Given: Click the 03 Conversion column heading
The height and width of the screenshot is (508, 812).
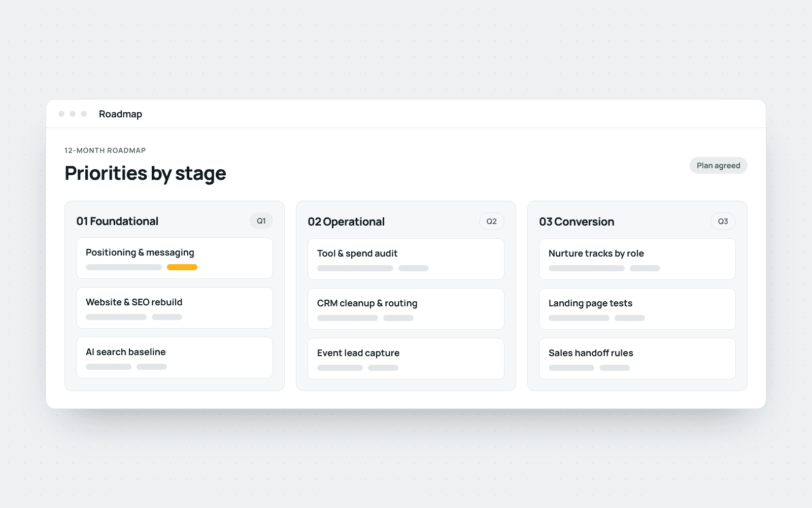Looking at the screenshot, I should (x=577, y=222).
